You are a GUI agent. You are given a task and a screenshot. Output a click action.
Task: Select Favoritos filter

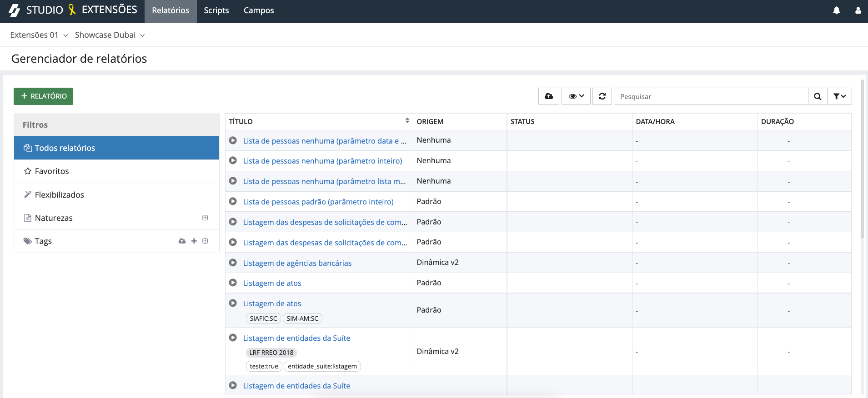point(116,171)
